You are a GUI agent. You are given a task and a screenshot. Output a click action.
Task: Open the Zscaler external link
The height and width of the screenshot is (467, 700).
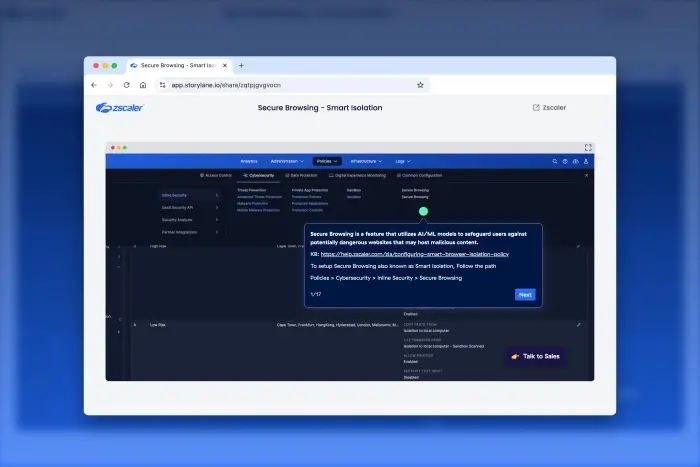point(549,108)
